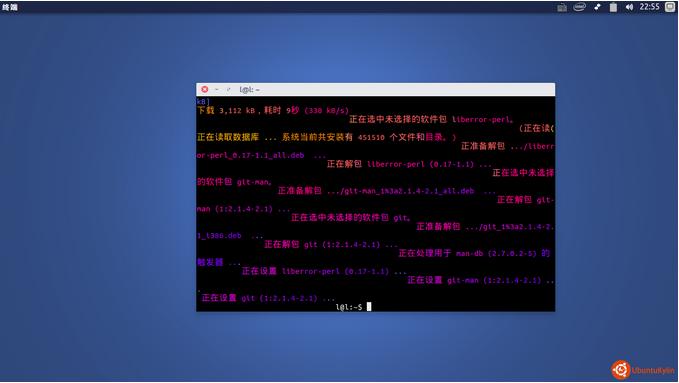Click the cursor at l@l:~$ prompt
Viewport: 679px width, 383px height.
(369, 307)
